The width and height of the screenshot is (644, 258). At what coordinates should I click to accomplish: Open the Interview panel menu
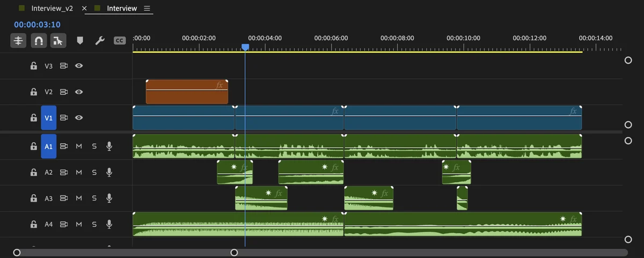pyautogui.click(x=147, y=9)
